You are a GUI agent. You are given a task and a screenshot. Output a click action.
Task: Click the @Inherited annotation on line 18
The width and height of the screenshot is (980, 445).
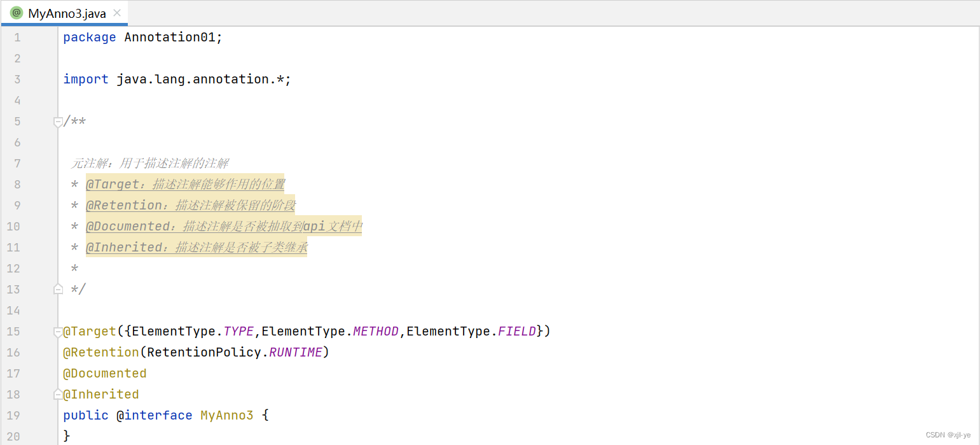pos(101,394)
